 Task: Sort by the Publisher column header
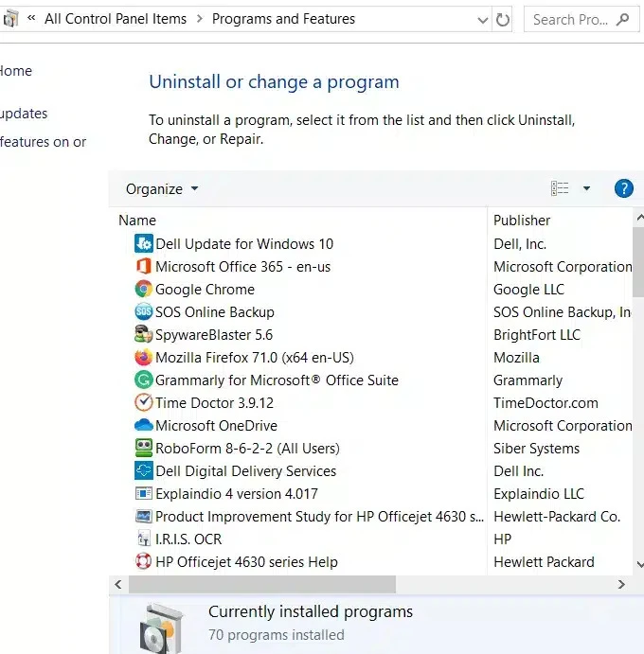point(522,221)
